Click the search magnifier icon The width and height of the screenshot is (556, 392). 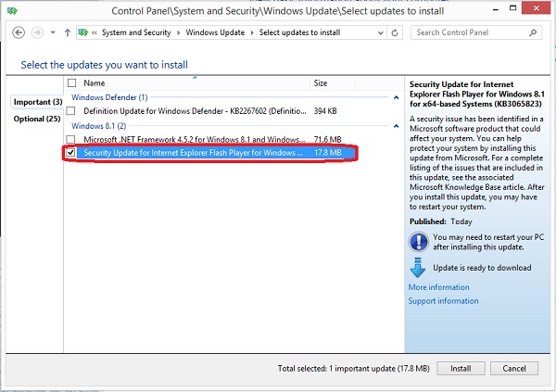(x=533, y=32)
